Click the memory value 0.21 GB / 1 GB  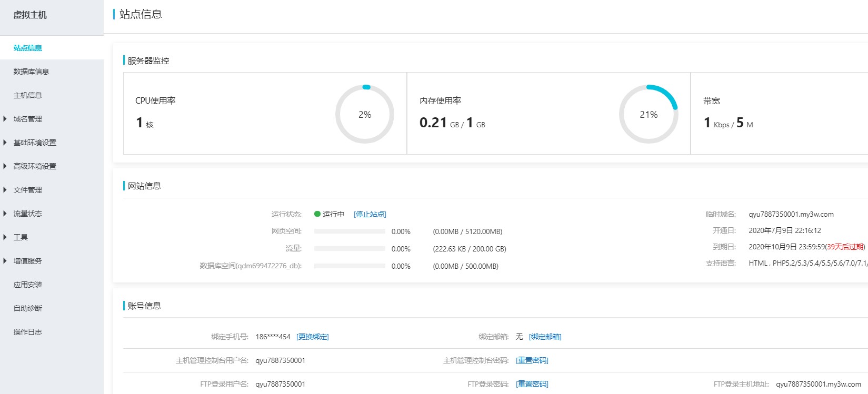click(x=453, y=123)
